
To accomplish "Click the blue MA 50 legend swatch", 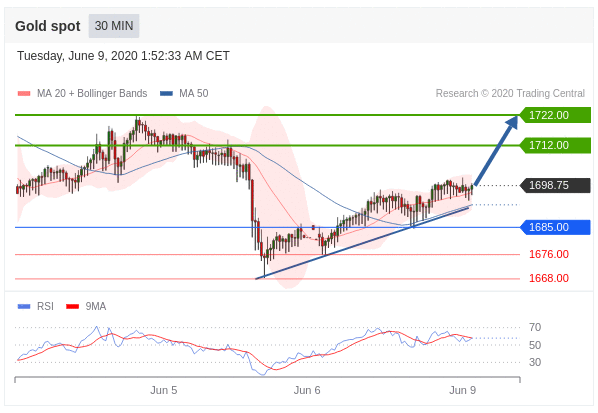I will click(x=166, y=94).
